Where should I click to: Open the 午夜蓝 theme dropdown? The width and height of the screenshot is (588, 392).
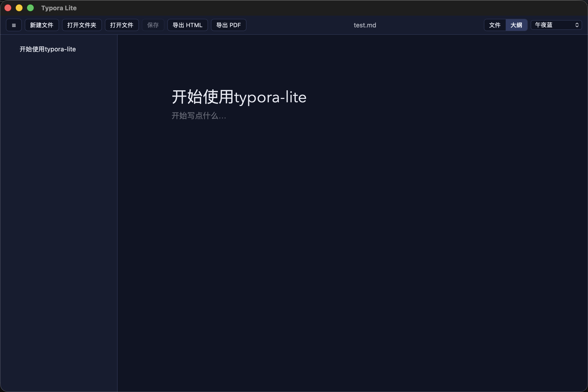point(556,25)
